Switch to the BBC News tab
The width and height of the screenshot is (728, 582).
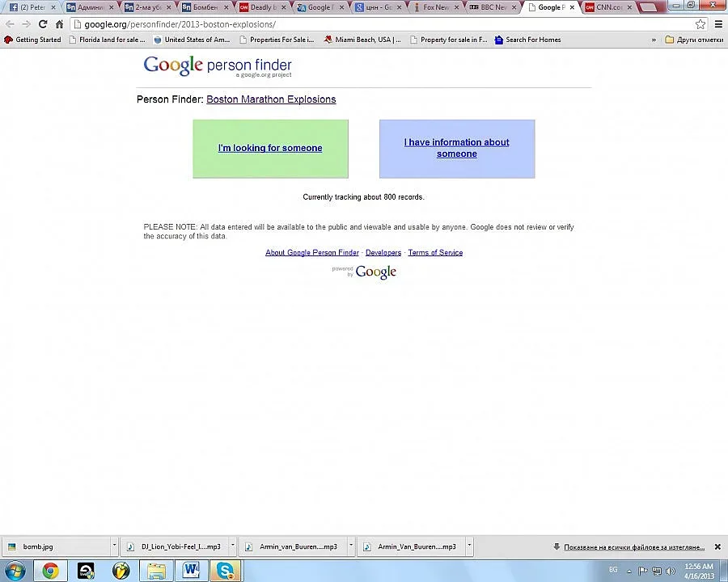(x=492, y=7)
